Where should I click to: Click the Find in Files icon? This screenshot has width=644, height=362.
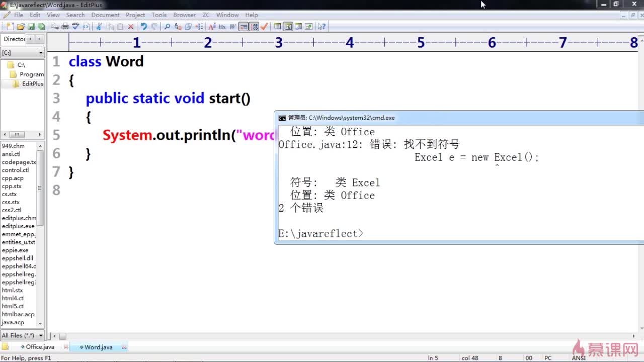[x=188, y=26]
